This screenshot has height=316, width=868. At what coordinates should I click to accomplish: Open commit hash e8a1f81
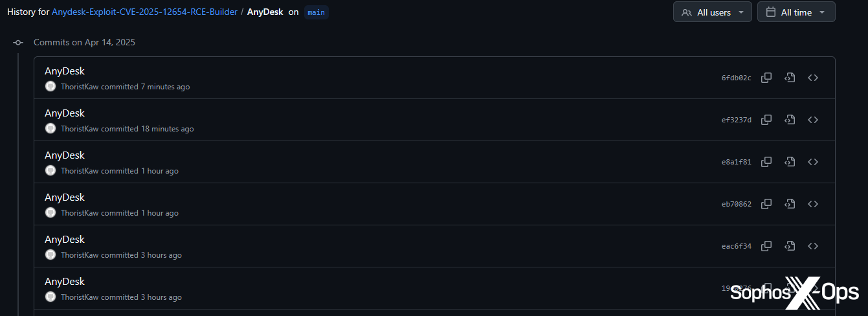pyautogui.click(x=737, y=162)
